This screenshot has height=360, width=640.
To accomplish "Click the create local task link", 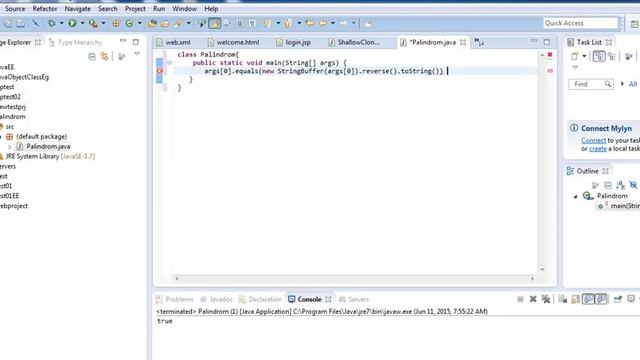I will click(x=598, y=149).
